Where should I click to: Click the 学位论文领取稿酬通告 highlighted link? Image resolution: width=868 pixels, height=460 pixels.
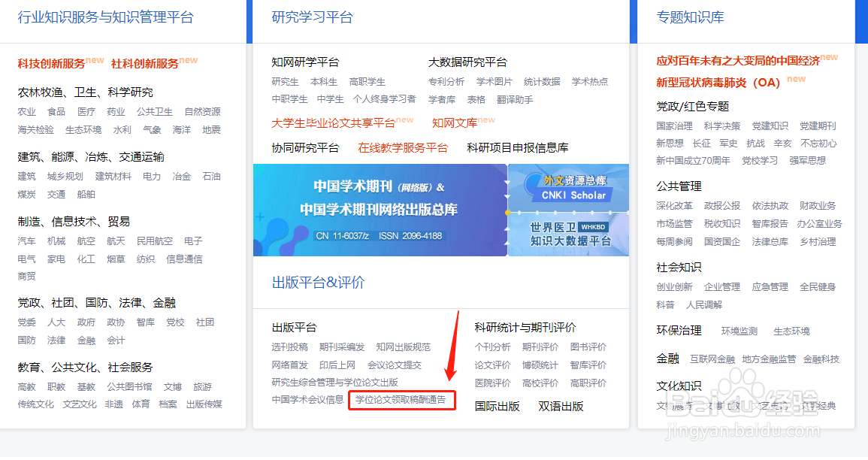402,400
